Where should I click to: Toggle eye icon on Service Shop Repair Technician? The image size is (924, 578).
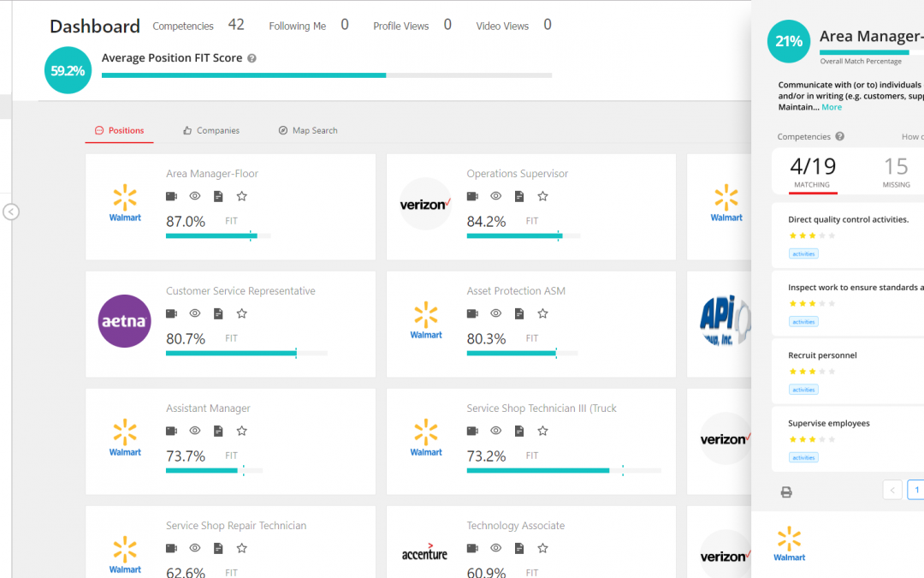click(x=195, y=548)
